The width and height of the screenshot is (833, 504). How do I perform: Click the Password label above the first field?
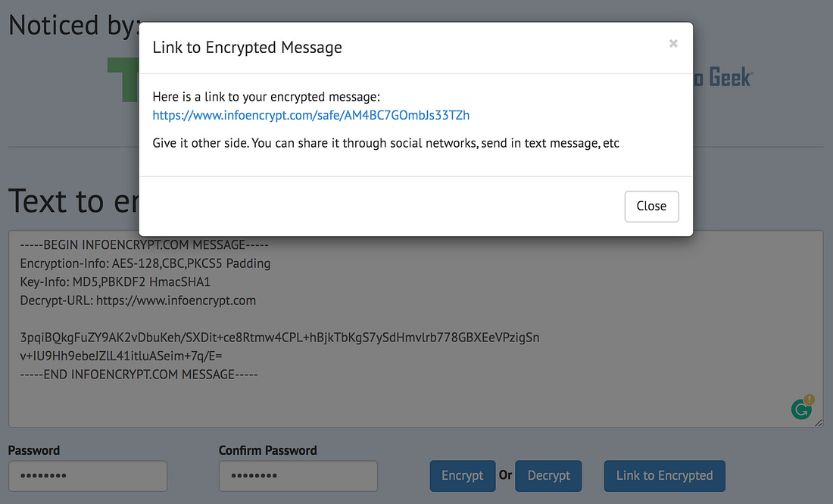click(x=34, y=450)
